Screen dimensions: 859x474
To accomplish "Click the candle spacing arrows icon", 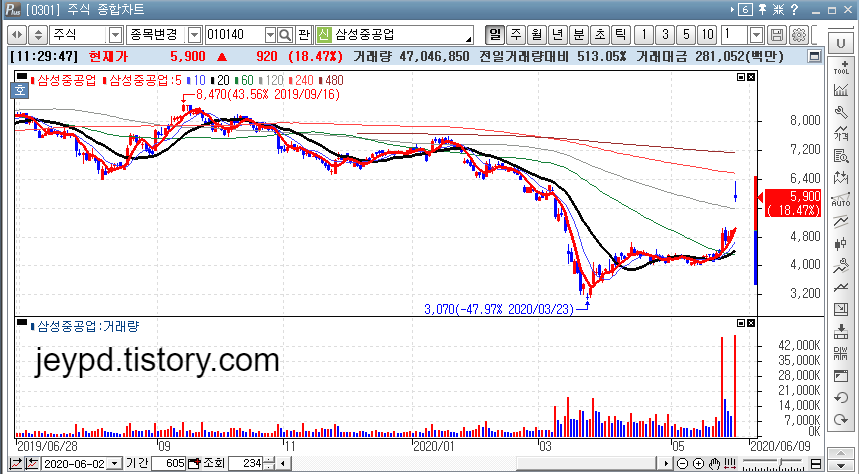I will (730, 464).
